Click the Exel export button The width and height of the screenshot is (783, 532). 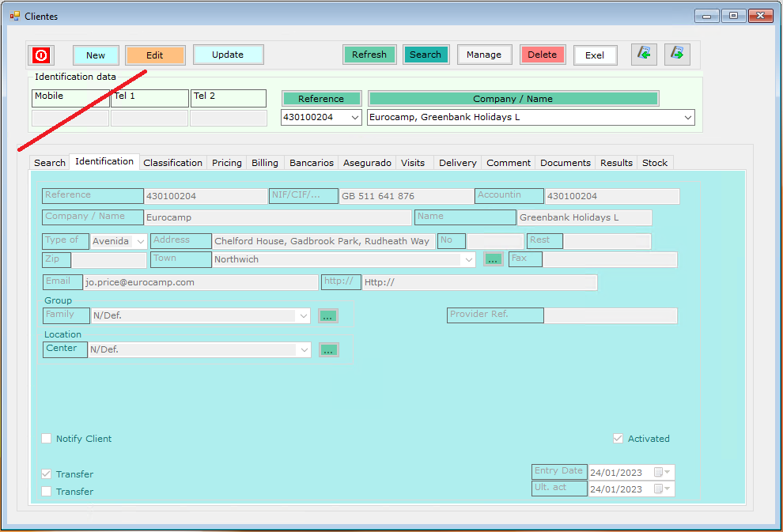595,55
